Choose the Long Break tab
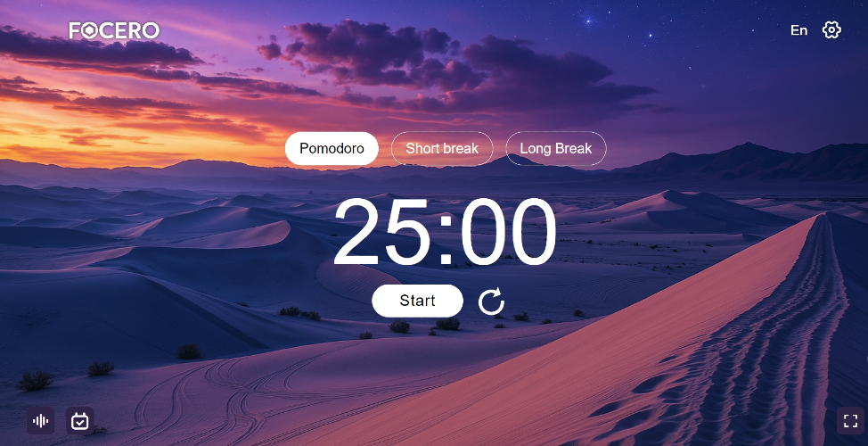This screenshot has width=868, height=446. coord(556,148)
